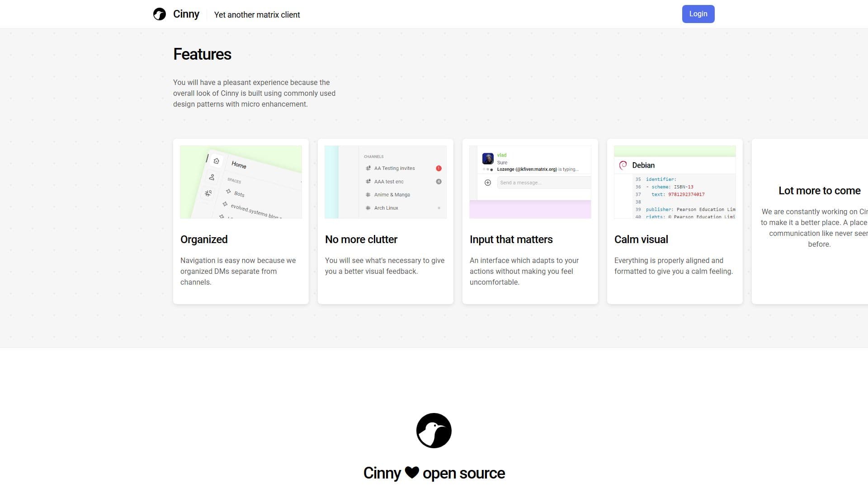Click the gray badge on AAA test enc
Screen dimensions: 868x488
tap(439, 182)
